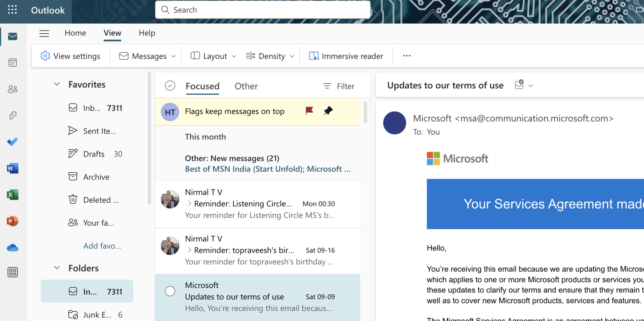This screenshot has height=321, width=644.
Task: Click the HT sender avatar
Action: pos(170,112)
